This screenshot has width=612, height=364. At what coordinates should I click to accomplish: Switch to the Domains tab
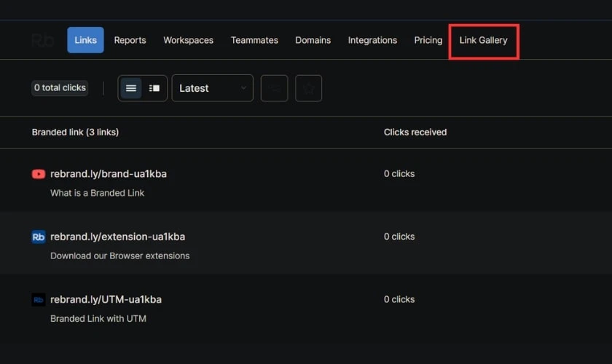[x=313, y=40]
